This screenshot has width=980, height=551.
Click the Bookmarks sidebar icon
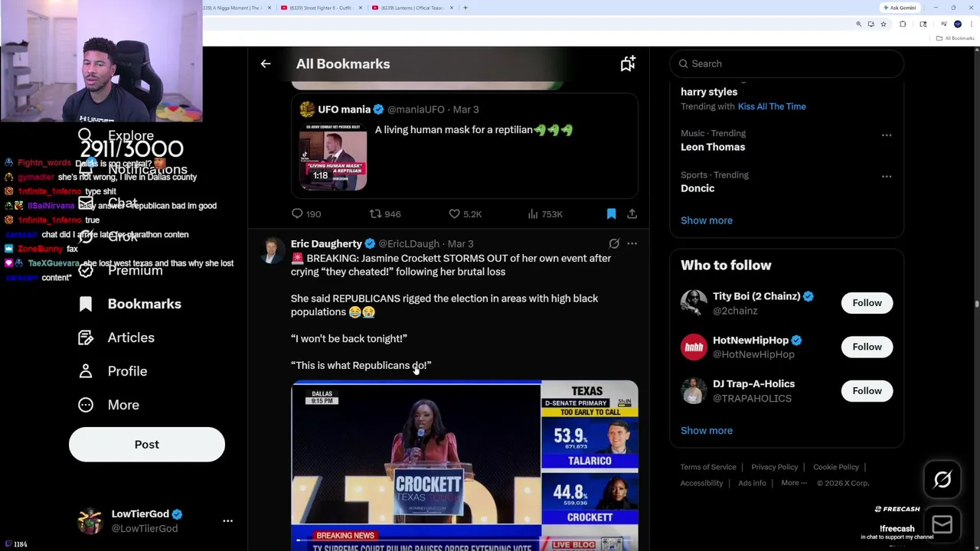86,304
